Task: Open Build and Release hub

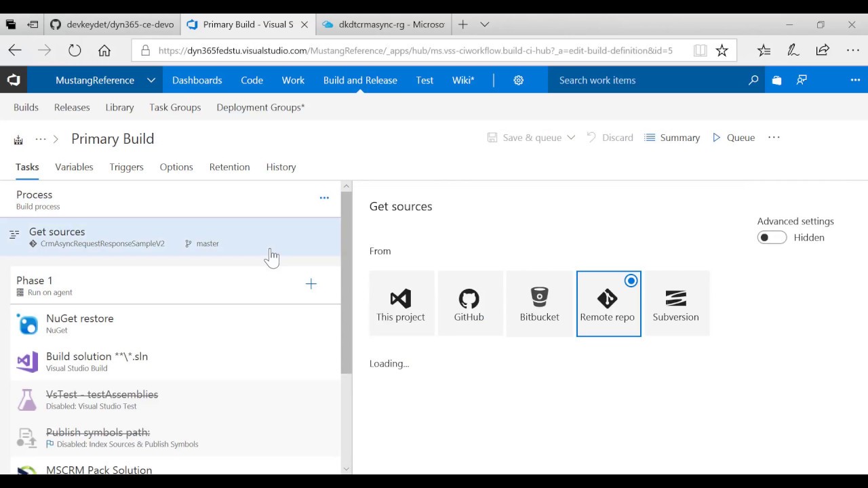Action: (x=360, y=80)
